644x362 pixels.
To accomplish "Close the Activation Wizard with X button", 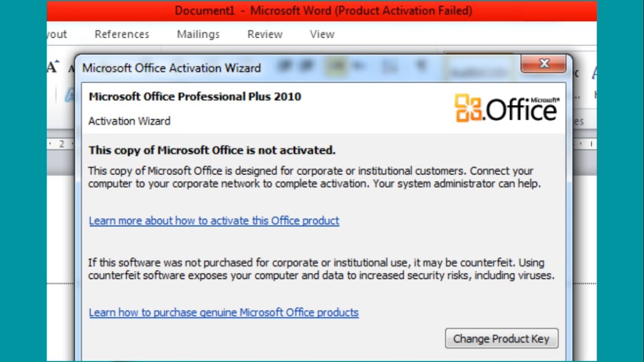I will tap(543, 64).
